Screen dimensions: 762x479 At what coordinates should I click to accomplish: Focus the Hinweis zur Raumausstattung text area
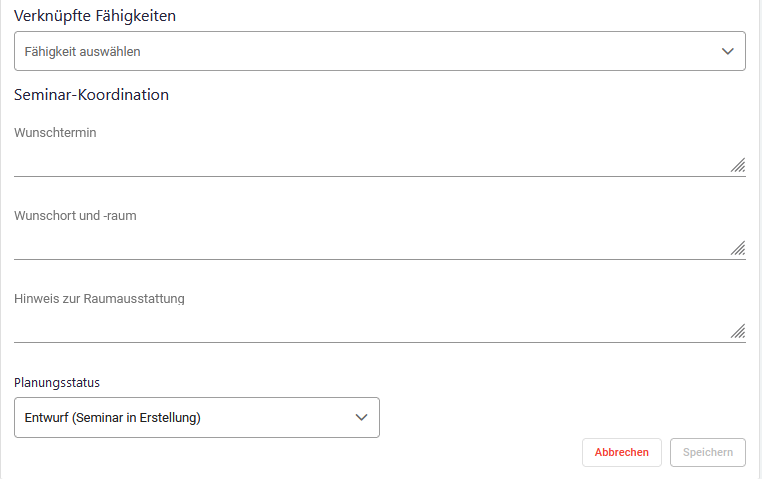tap(370, 329)
